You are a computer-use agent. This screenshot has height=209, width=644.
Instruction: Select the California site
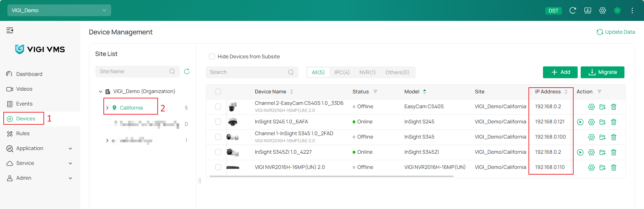(131, 108)
